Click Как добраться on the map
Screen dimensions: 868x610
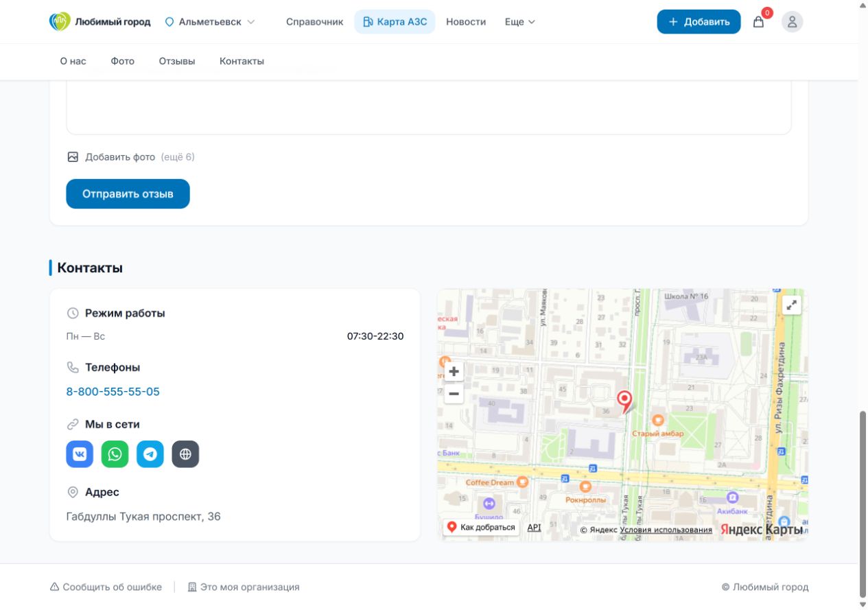pyautogui.click(x=481, y=527)
